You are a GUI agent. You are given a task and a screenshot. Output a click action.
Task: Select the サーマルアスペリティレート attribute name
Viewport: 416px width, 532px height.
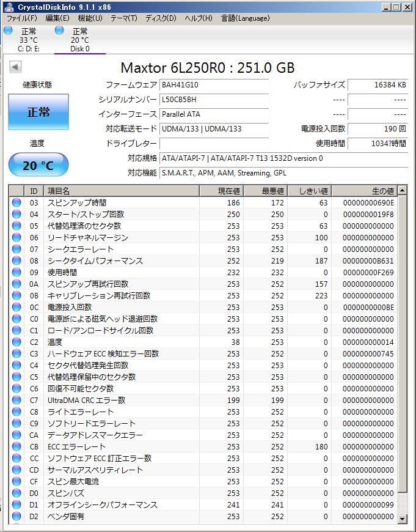95,470
